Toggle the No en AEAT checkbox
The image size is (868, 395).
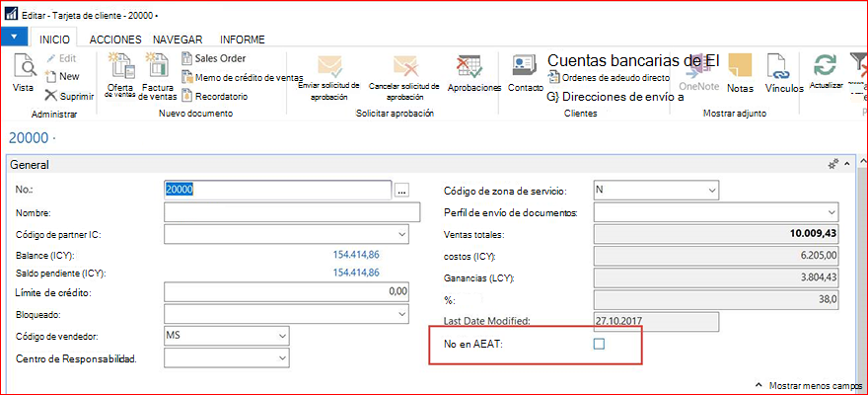pos(599,344)
